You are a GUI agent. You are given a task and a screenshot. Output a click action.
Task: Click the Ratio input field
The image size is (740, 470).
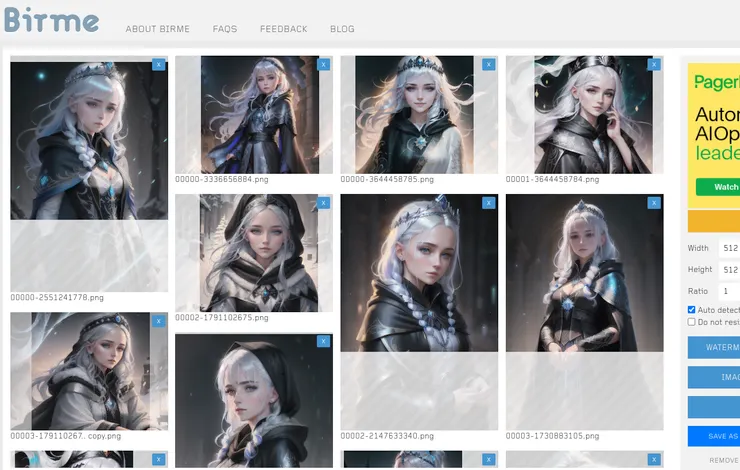pos(729,291)
